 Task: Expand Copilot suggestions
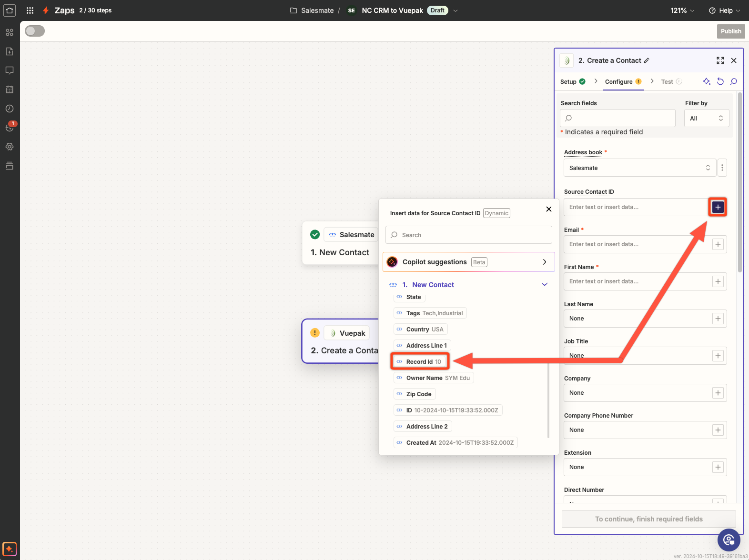click(x=545, y=262)
